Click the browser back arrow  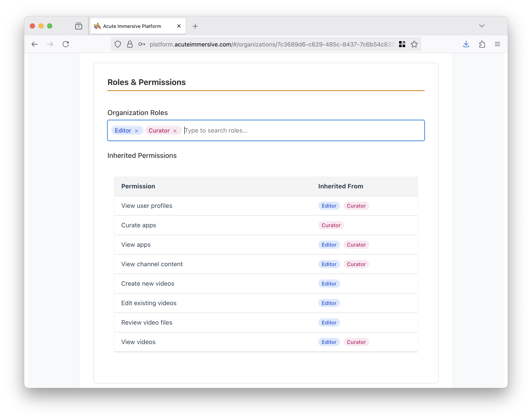point(35,44)
